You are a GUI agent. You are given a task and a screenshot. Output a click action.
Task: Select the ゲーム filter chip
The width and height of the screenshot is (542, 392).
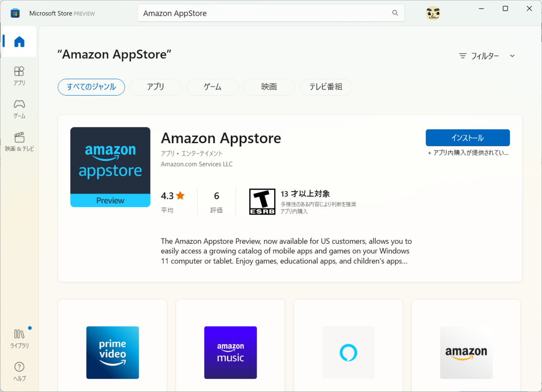[212, 87]
